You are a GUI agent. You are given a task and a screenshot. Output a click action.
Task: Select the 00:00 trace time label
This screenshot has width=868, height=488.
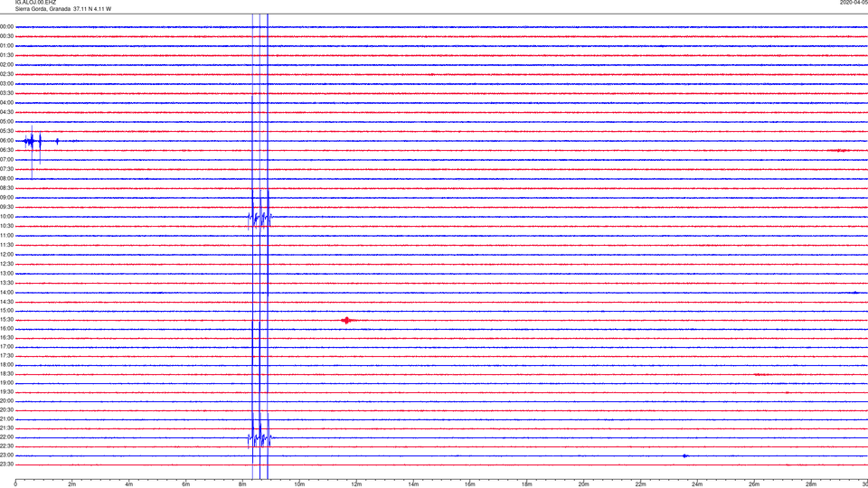pos(6,26)
